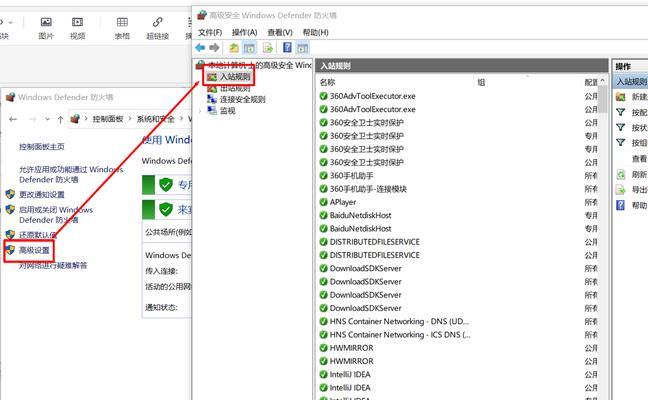This screenshot has width=648, height=400.
Task: Open the 操作(A) menu
Action: pos(245,32)
